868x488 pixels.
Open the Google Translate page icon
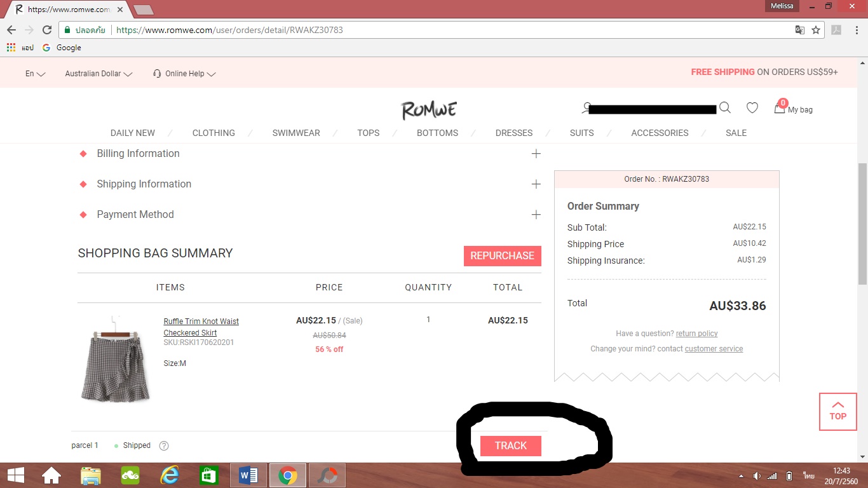coord(800,30)
